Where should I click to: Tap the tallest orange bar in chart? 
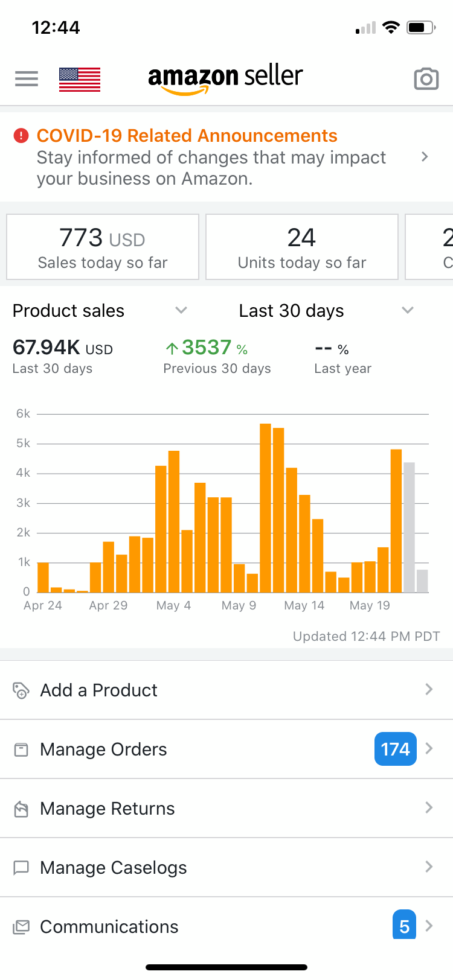pos(265,507)
